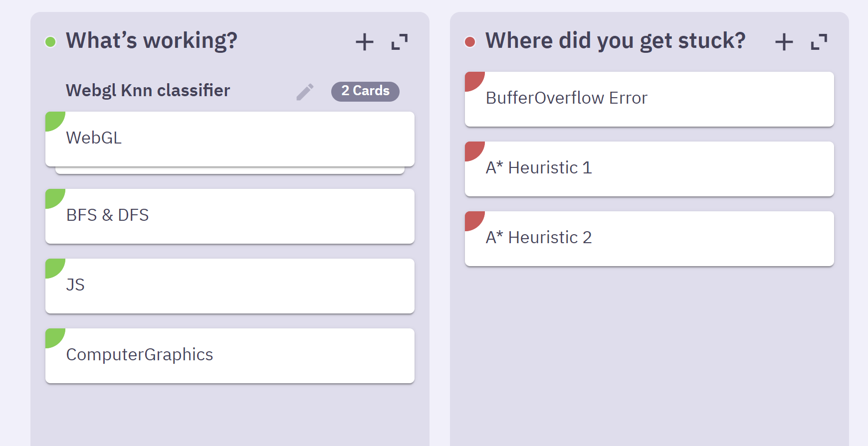The width and height of the screenshot is (868, 446).
Task: Select the BFS & DFS card
Action: [229, 216]
